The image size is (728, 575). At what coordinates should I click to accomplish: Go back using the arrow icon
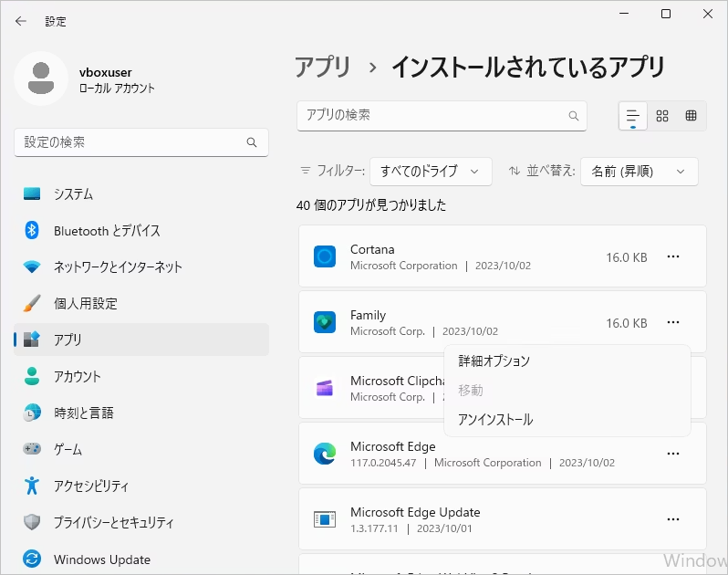click(x=21, y=21)
